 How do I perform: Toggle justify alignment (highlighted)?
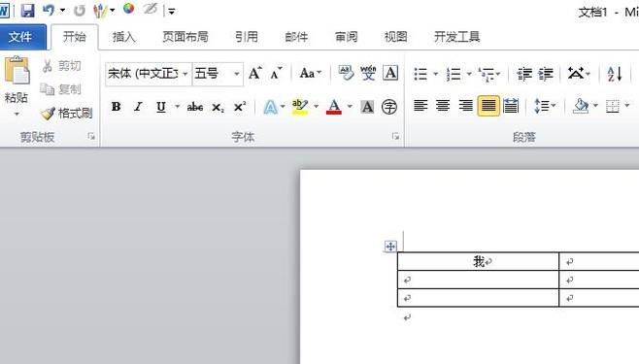488,106
